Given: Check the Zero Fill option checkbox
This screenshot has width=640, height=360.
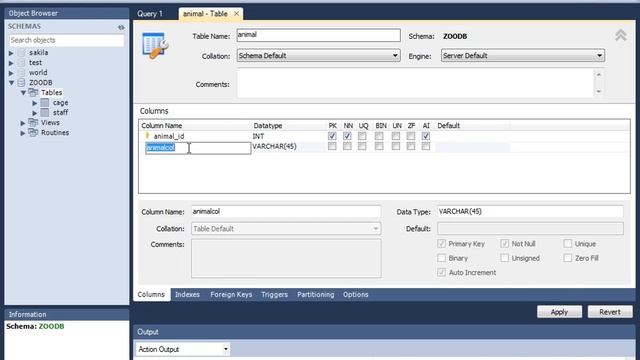Looking at the screenshot, I should point(567,258).
